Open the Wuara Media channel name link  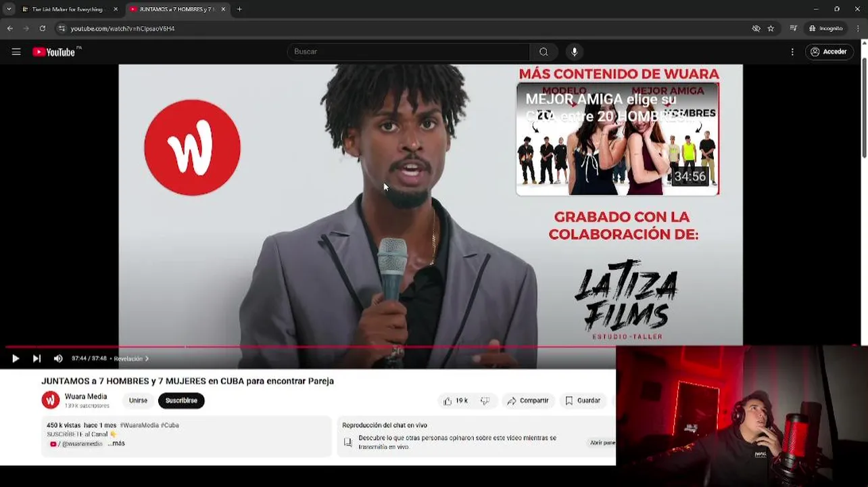tap(86, 396)
